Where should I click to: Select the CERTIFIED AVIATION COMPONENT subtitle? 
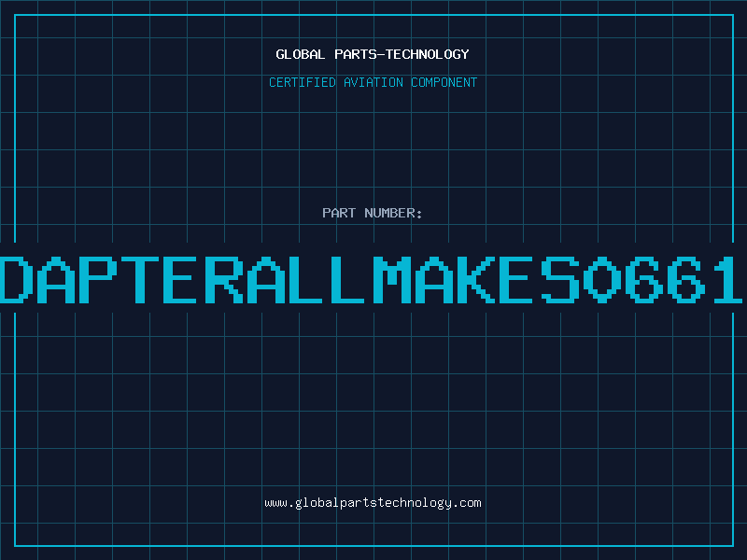point(373,82)
